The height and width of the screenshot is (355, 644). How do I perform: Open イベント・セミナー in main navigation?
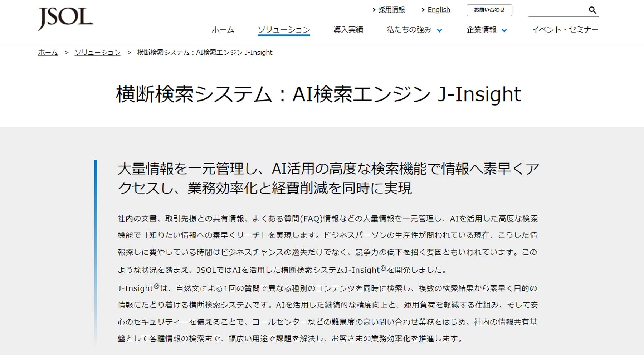point(565,30)
